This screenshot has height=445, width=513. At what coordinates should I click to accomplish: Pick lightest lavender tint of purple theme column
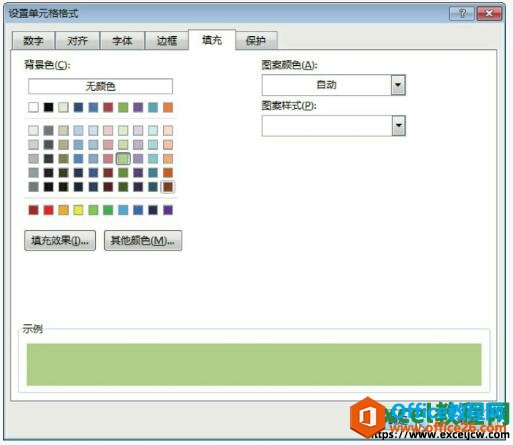[x=138, y=130]
